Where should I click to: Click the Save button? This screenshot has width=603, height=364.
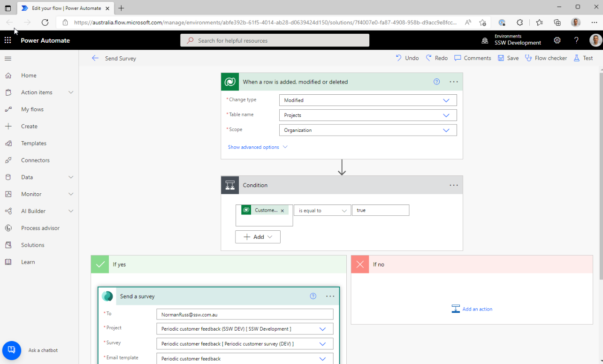[508, 58]
